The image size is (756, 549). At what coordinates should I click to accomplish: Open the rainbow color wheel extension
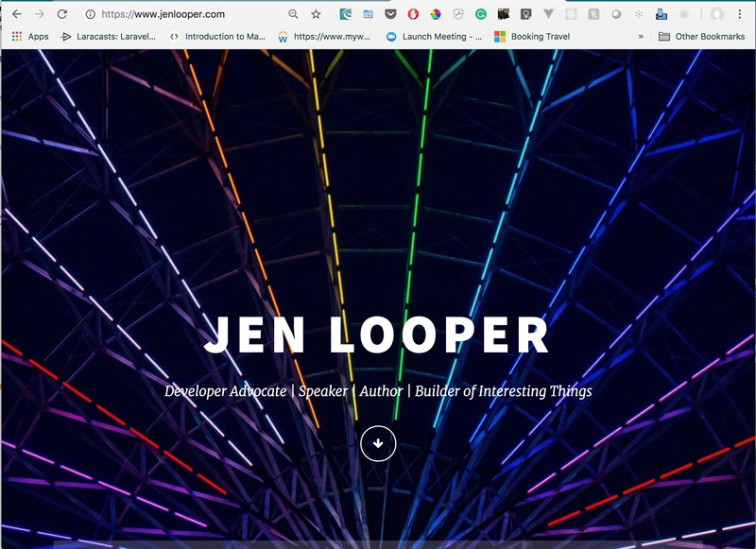pos(436,14)
